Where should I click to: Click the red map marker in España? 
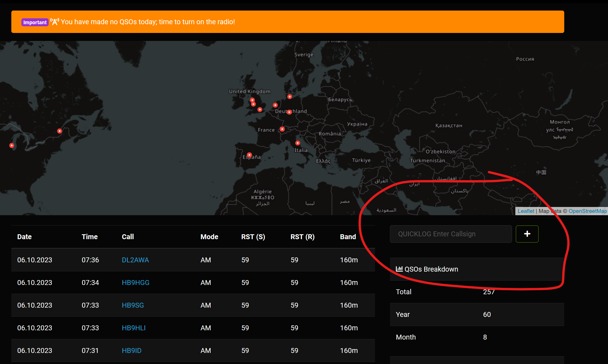(249, 155)
